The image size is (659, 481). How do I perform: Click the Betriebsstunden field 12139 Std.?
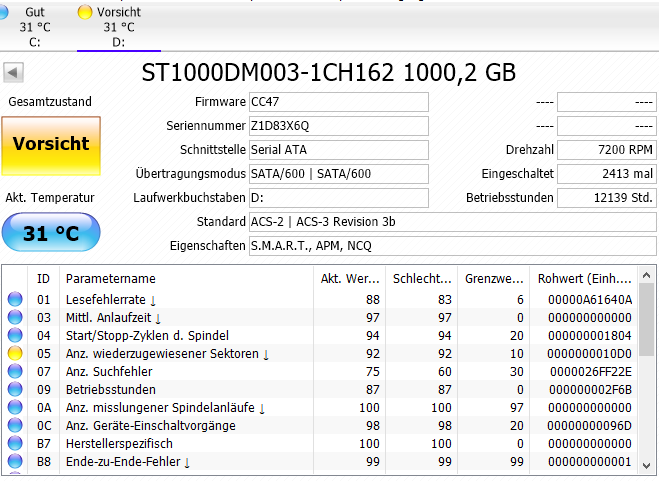coord(607,198)
